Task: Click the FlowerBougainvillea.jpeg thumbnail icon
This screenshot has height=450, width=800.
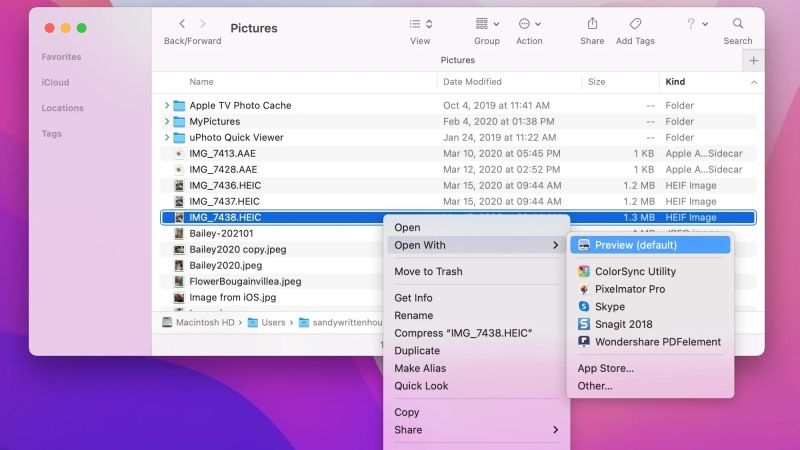Action: coord(179,282)
